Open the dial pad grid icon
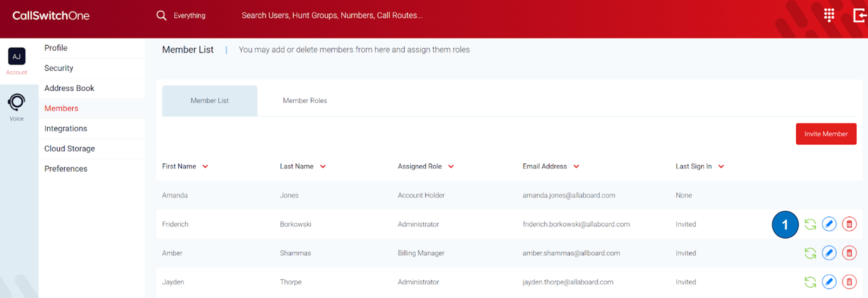The height and width of the screenshot is (298, 868). 829,15
